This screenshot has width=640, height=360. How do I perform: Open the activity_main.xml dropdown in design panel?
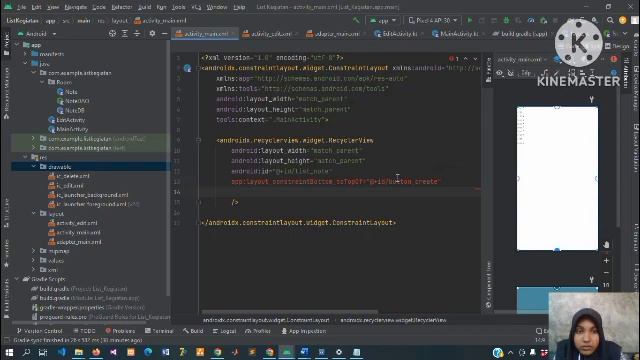click(522, 60)
